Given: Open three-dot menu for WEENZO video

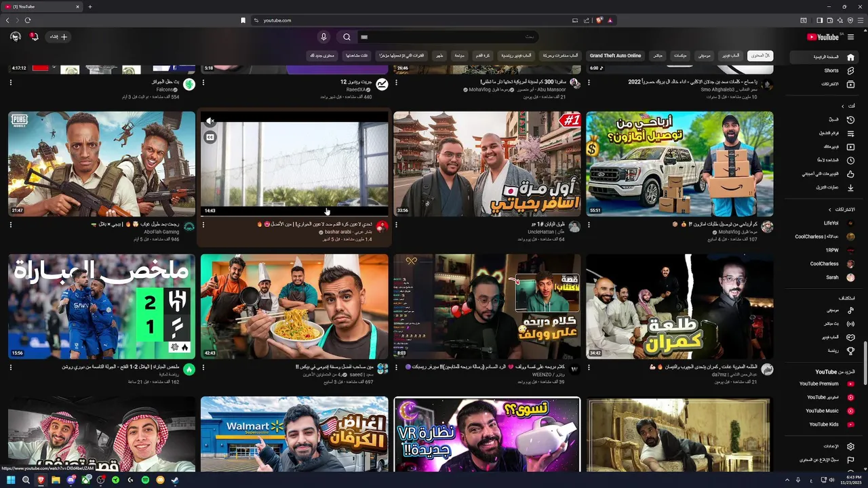Looking at the screenshot, I should 396,367.
